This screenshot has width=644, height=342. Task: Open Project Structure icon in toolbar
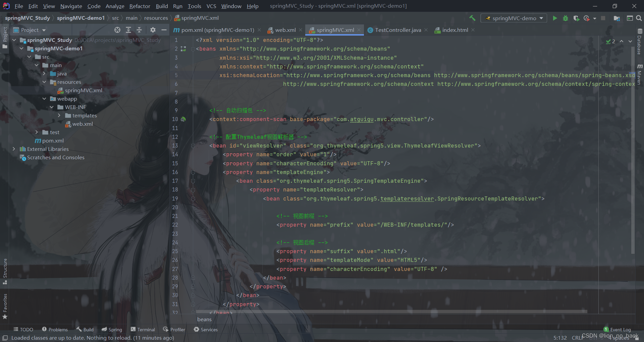click(616, 18)
